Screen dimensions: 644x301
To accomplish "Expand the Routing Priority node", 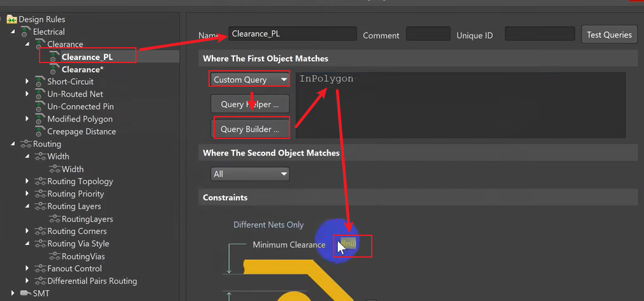I will point(27,193).
